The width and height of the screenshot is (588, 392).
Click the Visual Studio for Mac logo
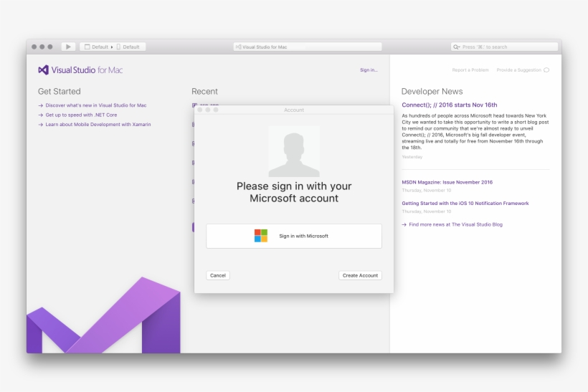[x=80, y=70]
